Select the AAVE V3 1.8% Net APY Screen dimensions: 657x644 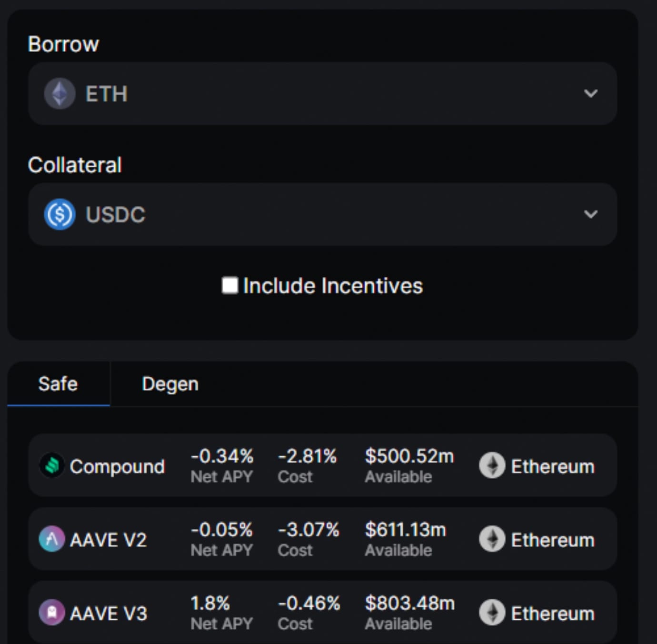click(x=210, y=604)
